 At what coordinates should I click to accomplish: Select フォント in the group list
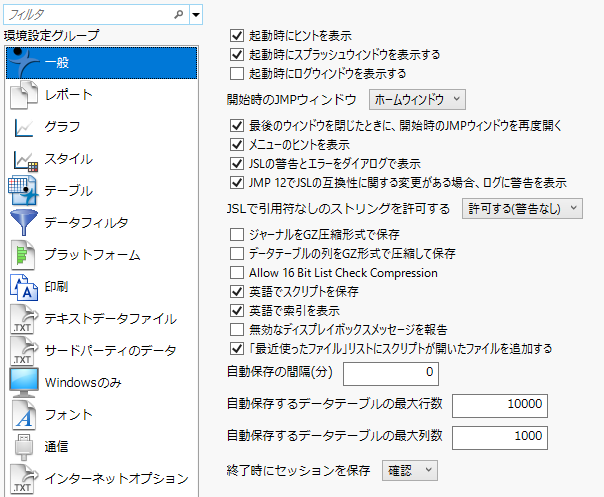coord(102,415)
